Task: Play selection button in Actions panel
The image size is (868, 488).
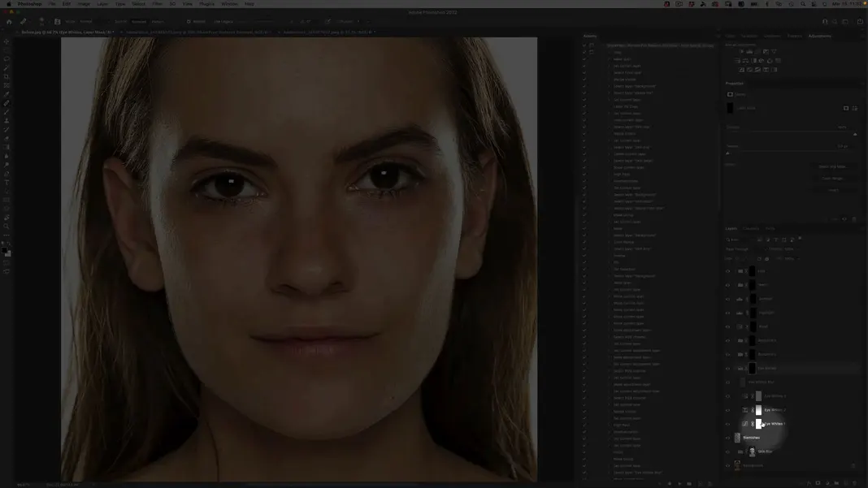Action: (679, 484)
